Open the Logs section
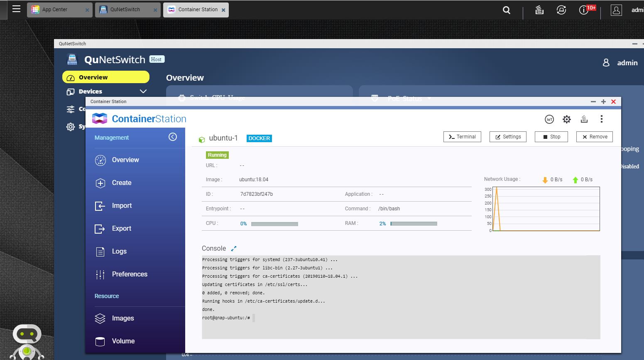The width and height of the screenshot is (644, 360). [x=119, y=252]
